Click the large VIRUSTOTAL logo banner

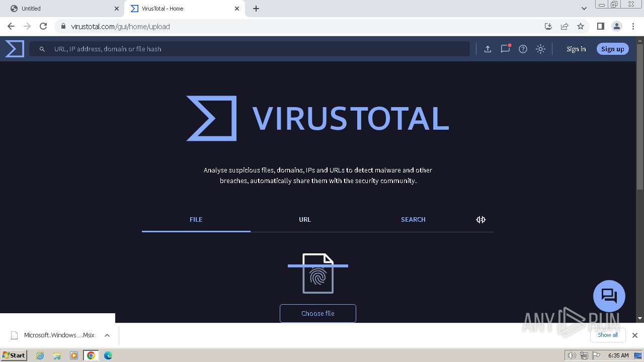click(317, 118)
